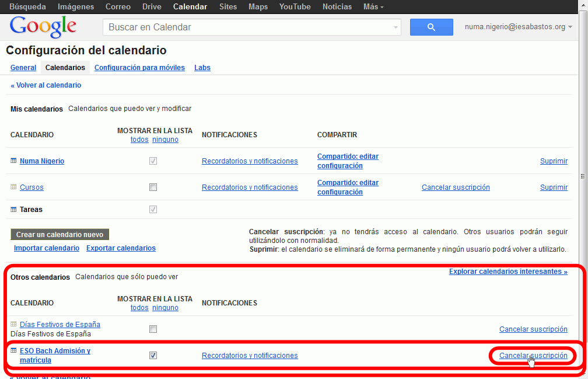Open Correo from the top bar
Viewport: 588px width, 379px height.
pos(118,7)
